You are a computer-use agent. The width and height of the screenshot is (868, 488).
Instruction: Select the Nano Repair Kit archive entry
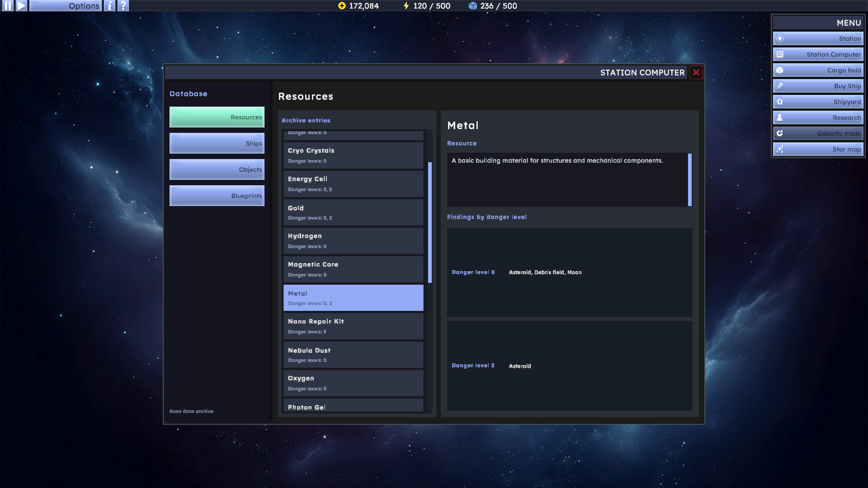coord(354,326)
